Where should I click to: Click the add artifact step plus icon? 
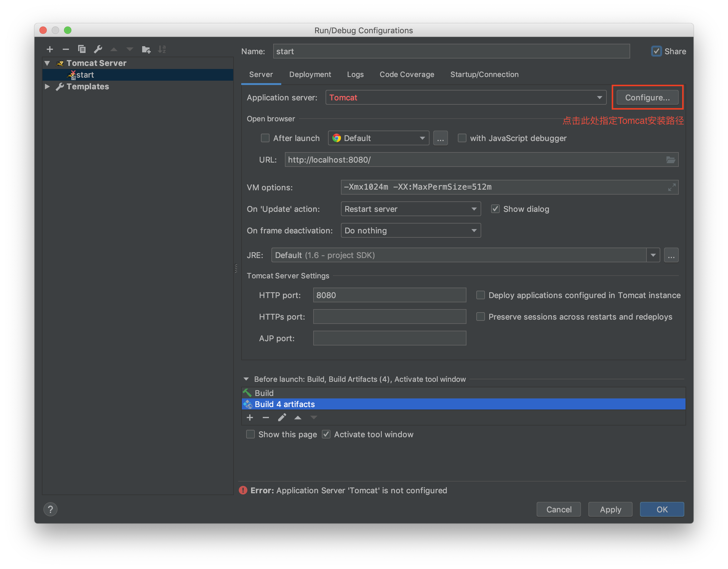click(x=249, y=418)
